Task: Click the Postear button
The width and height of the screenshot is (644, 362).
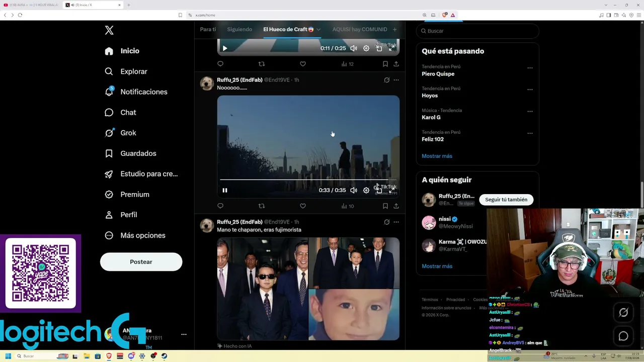Action: (141, 262)
